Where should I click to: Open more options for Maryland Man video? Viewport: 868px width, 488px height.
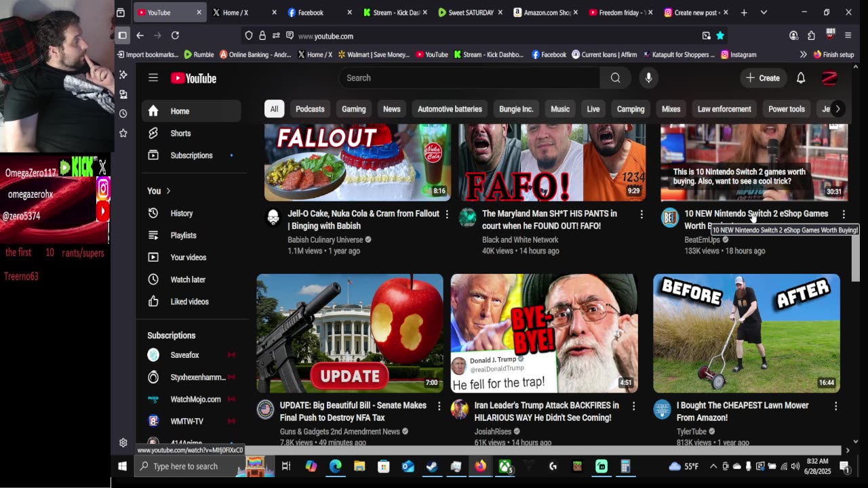coord(641,214)
